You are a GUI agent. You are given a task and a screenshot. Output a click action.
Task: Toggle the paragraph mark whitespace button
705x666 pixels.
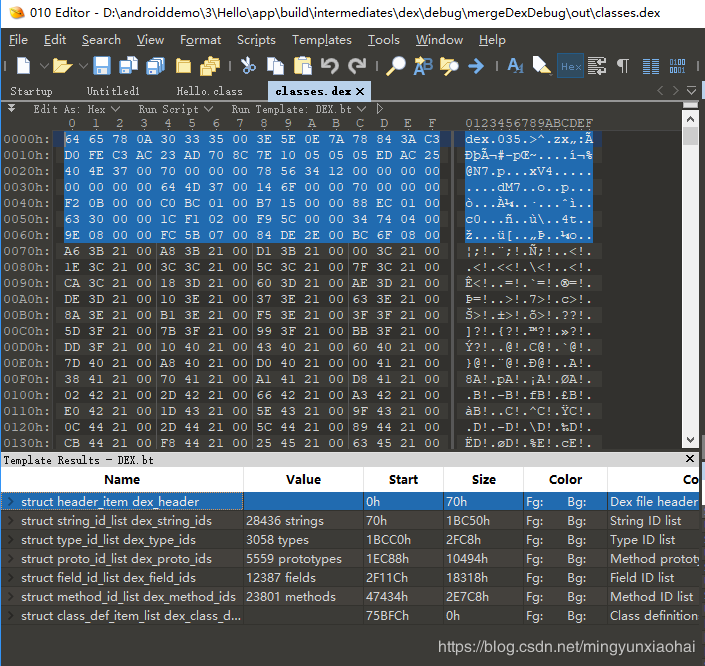click(x=623, y=66)
